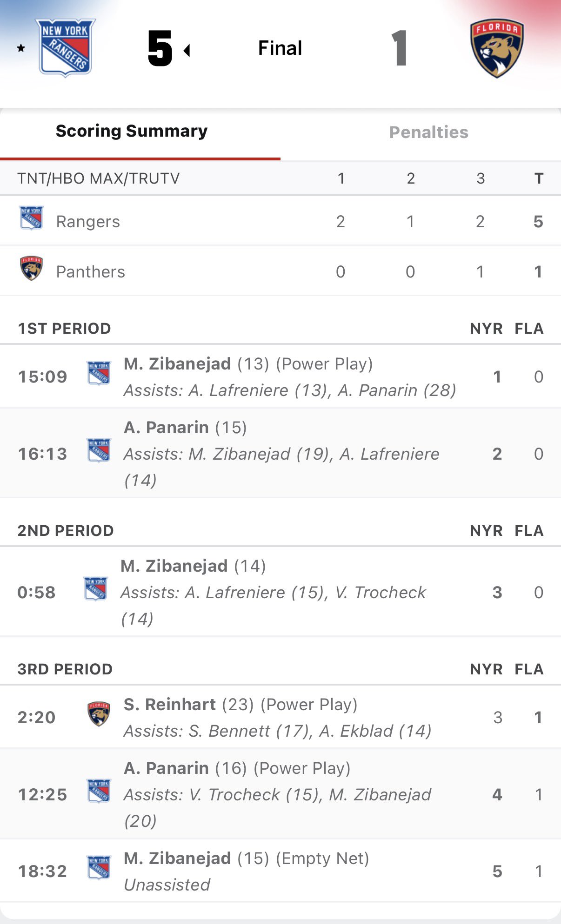Image resolution: width=561 pixels, height=924 pixels.
Task: Tap the Panthers logo beside Reinhart's goal
Action: [99, 714]
